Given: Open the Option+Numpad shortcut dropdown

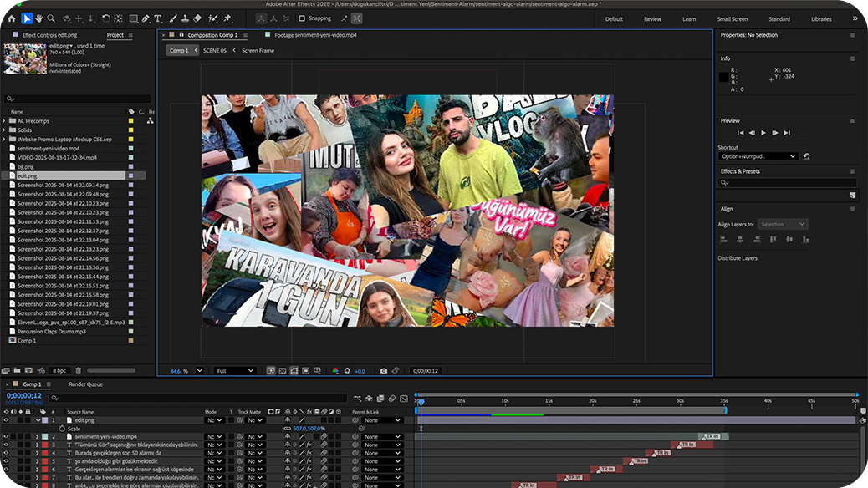Looking at the screenshot, I should (758, 156).
